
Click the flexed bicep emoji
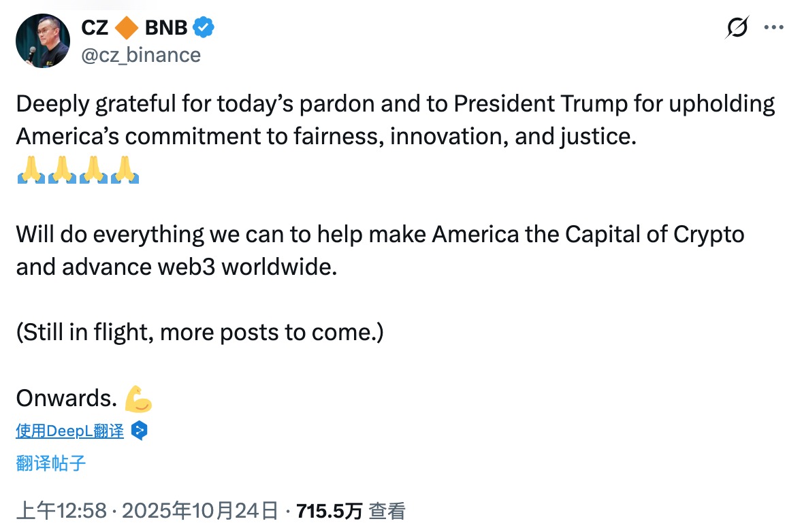coord(138,399)
